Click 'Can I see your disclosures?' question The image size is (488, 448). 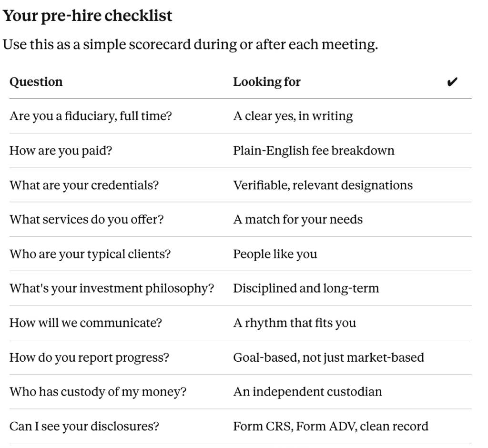pos(84,427)
